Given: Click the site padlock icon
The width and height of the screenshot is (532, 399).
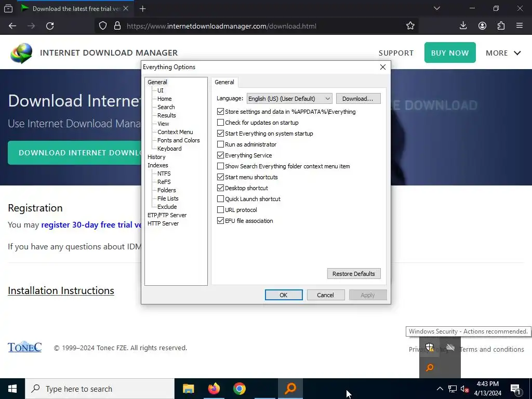Looking at the screenshot, I should 117,26.
